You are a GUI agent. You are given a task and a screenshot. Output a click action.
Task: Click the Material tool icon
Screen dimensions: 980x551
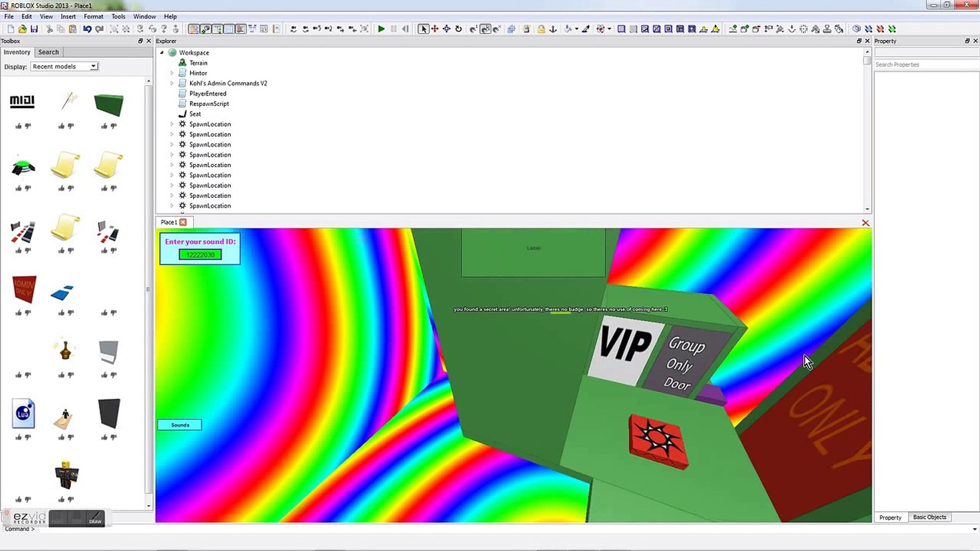click(600, 29)
